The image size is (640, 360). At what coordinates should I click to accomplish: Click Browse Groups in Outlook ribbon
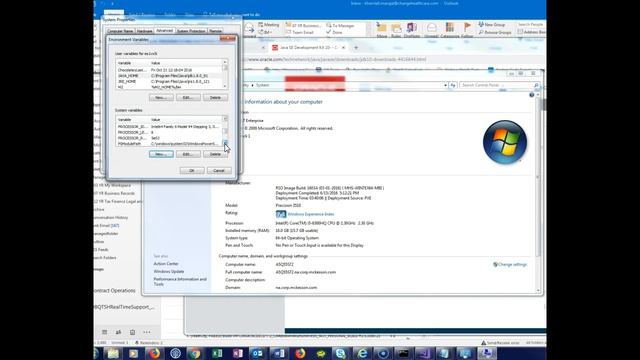495,32
